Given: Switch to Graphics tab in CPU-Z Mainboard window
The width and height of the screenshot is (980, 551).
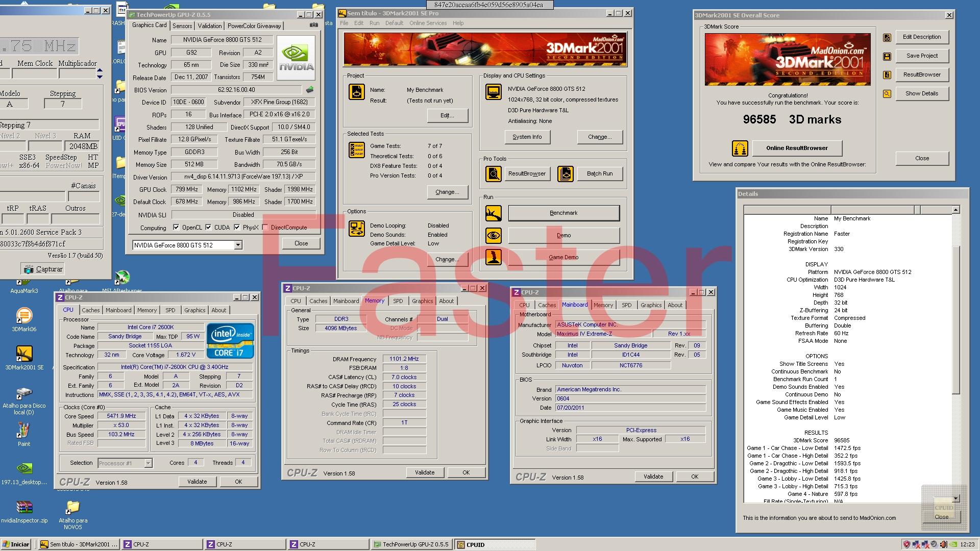Looking at the screenshot, I should tap(651, 305).
